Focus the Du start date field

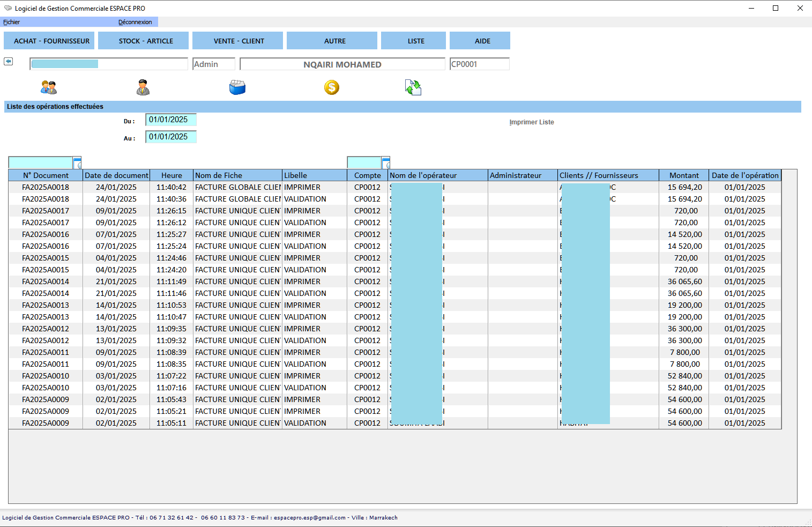click(171, 120)
